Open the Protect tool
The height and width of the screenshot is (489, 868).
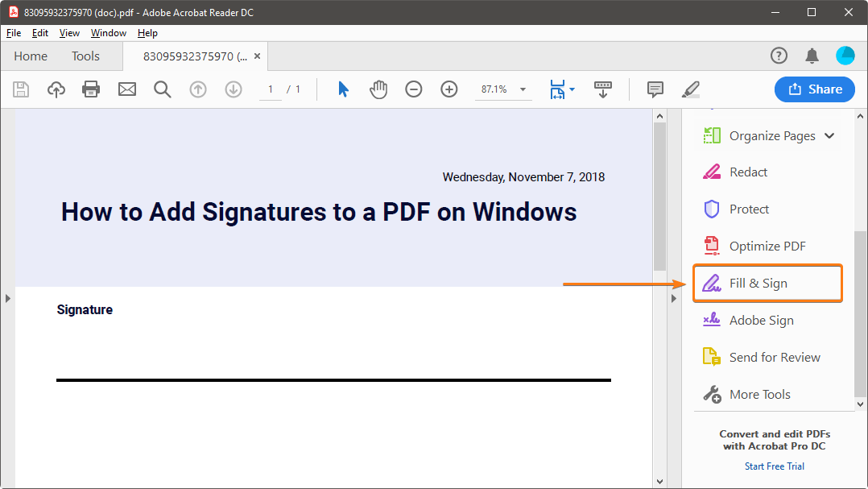point(749,209)
